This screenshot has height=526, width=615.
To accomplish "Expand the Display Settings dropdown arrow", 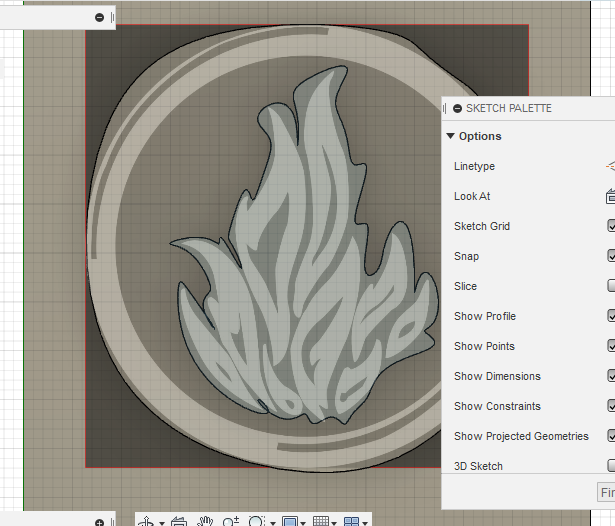I will click(303, 523).
